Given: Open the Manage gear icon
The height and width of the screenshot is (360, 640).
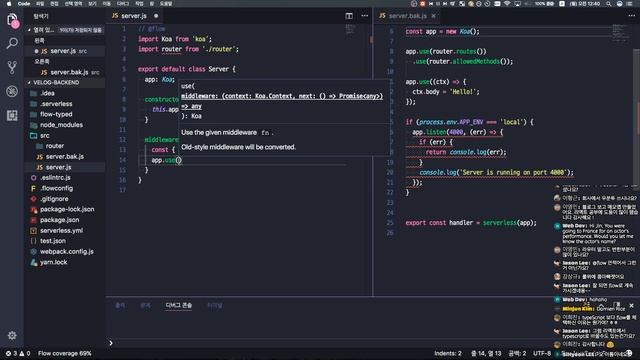Looking at the screenshot, I should pos(12,336).
